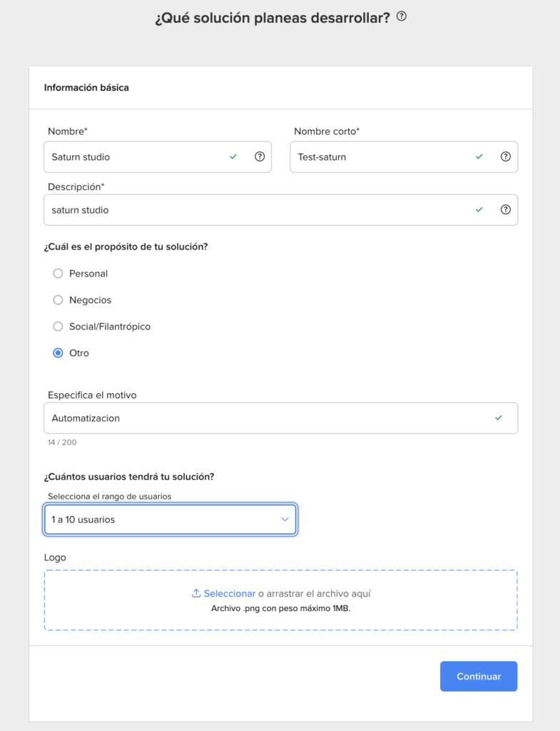The height and width of the screenshot is (731, 560).
Task: Click the help icon beside the page title
Action: [x=402, y=17]
